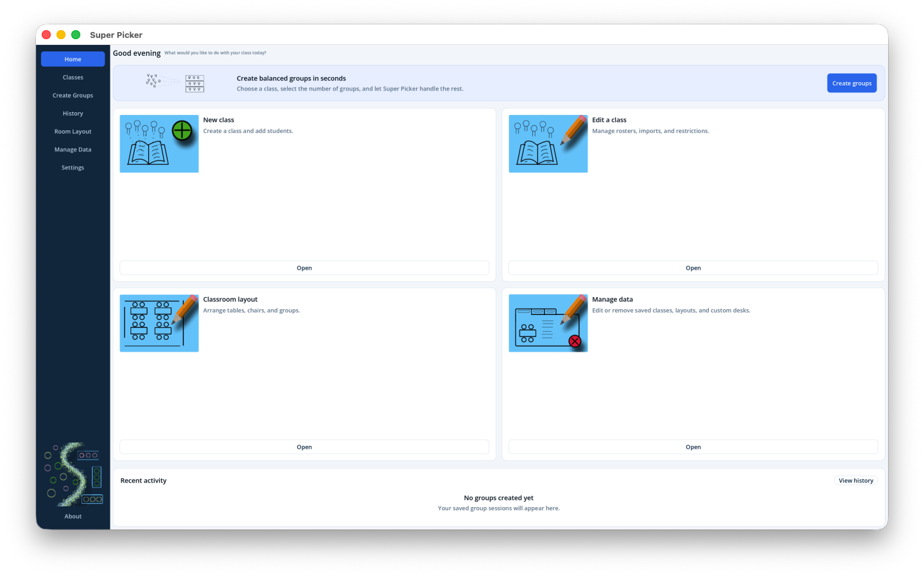The width and height of the screenshot is (924, 577).
Task: Click the View history button
Action: 856,480
